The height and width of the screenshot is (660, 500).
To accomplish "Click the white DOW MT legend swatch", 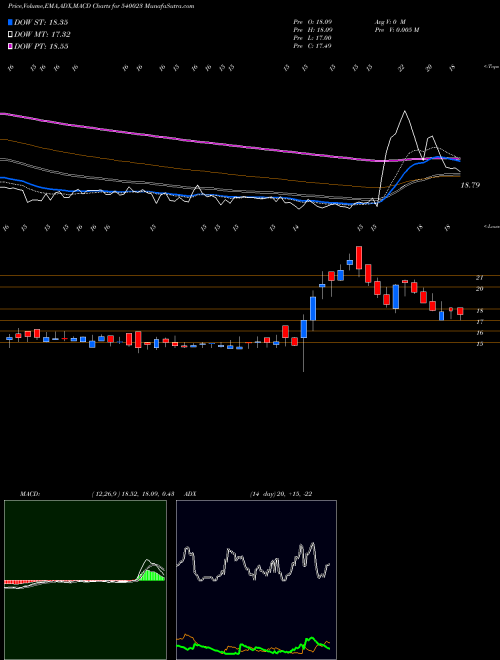I will [11, 35].
